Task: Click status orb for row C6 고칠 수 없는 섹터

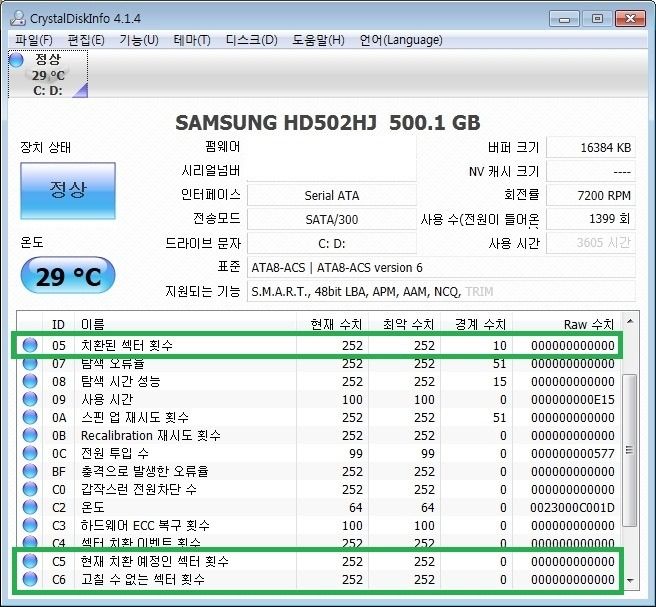Action: point(30,579)
